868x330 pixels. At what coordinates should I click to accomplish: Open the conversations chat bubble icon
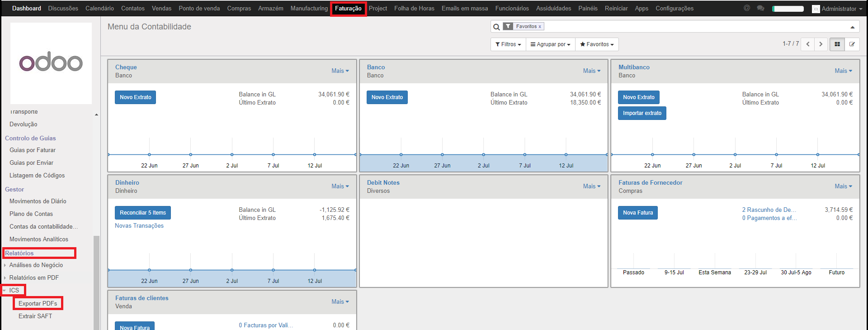761,8
